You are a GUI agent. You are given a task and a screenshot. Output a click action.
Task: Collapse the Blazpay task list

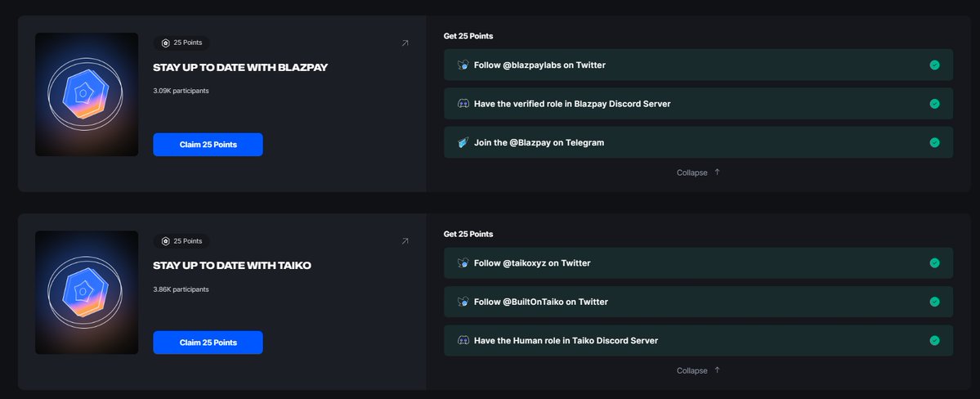(698, 173)
